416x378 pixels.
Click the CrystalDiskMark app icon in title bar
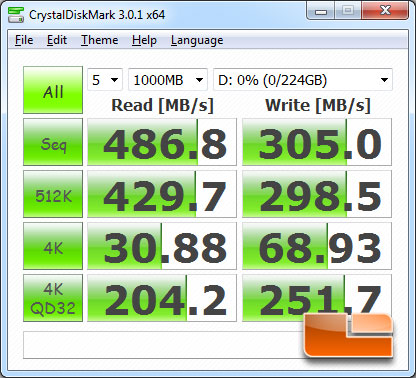(x=16, y=14)
